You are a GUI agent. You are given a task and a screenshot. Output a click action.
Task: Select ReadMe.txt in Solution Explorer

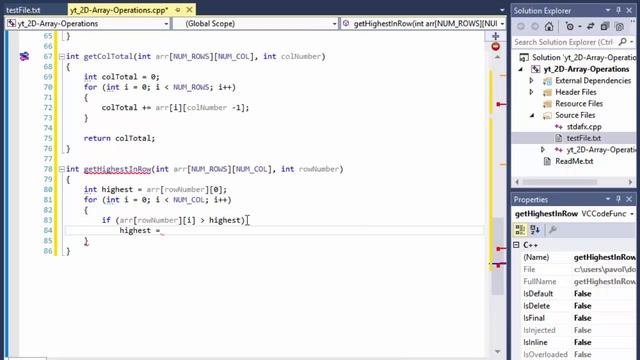pos(574,161)
